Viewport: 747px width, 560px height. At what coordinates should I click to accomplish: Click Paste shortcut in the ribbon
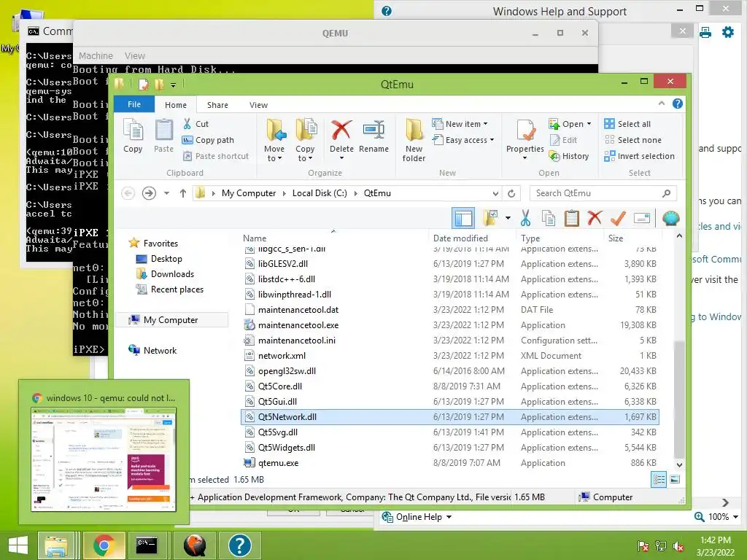point(216,156)
